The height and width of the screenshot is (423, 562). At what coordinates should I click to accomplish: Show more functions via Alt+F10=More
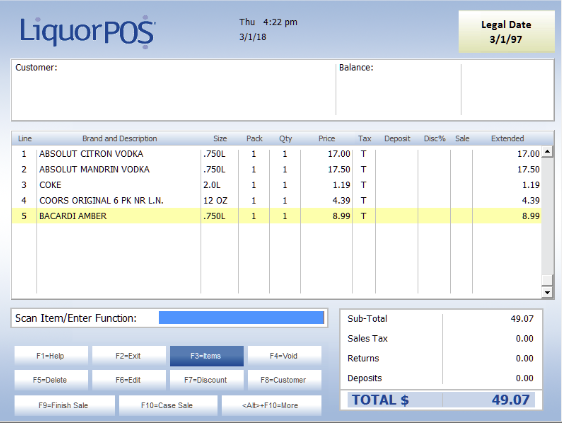click(x=271, y=405)
